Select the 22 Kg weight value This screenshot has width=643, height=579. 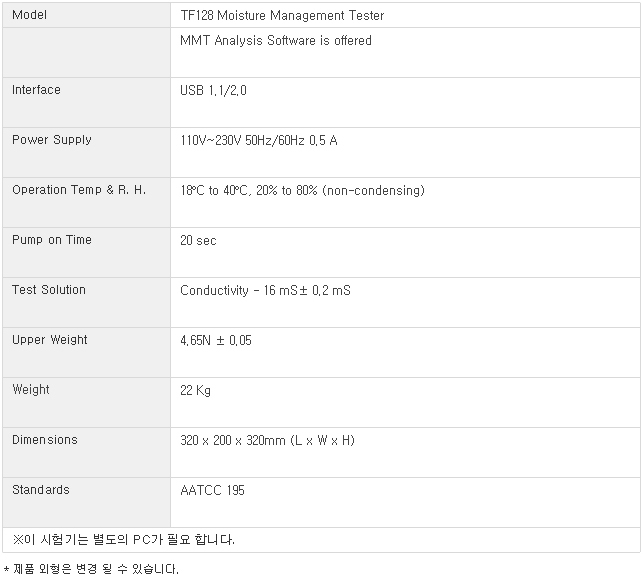pos(195,391)
